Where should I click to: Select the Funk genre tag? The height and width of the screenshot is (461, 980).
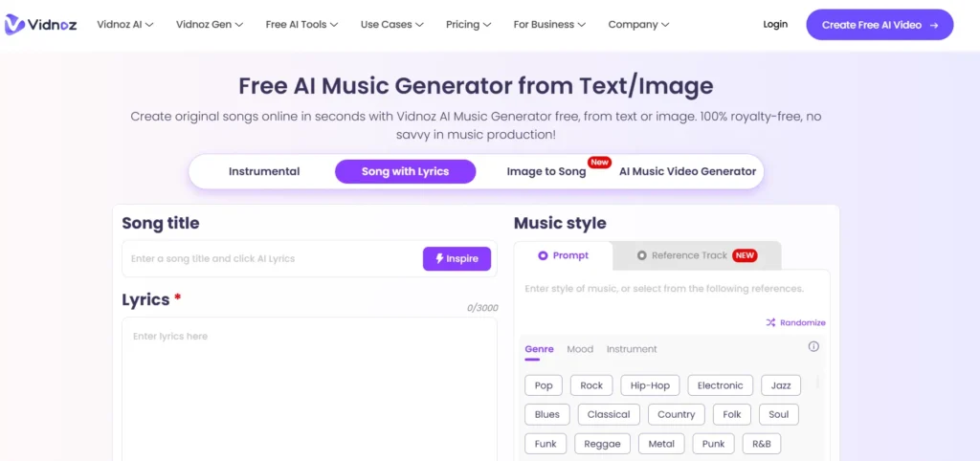[546, 444]
